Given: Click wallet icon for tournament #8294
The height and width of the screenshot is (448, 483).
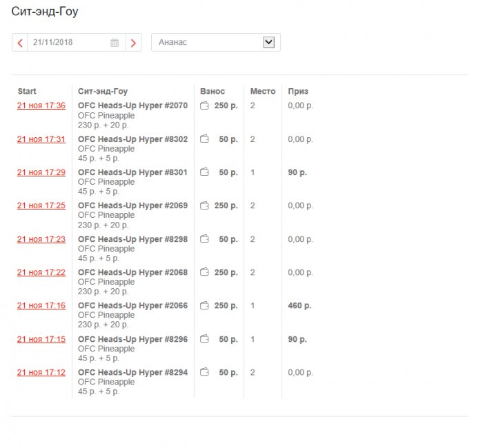Looking at the screenshot, I should click(204, 372).
